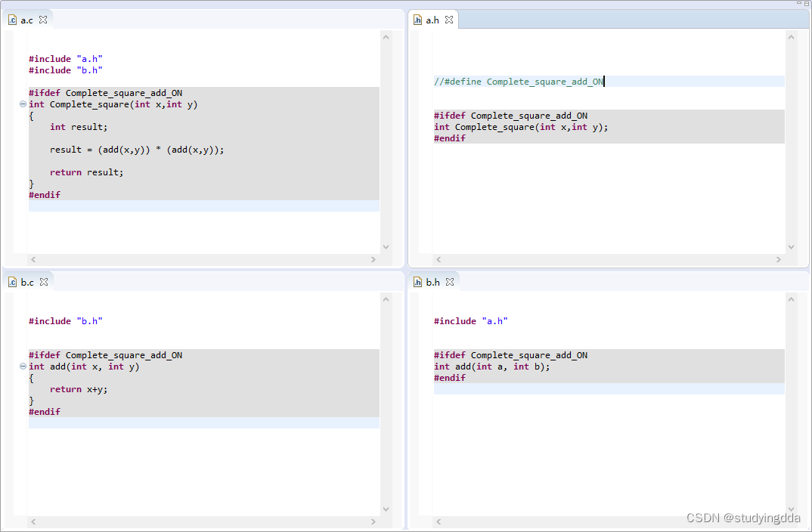Close the b.c editor tab
812x532 pixels.
tap(44, 282)
